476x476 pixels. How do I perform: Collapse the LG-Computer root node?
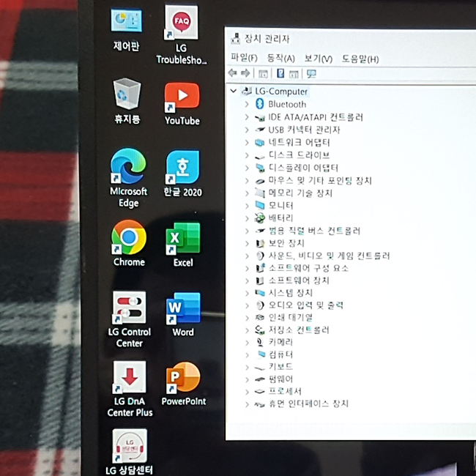point(234,91)
